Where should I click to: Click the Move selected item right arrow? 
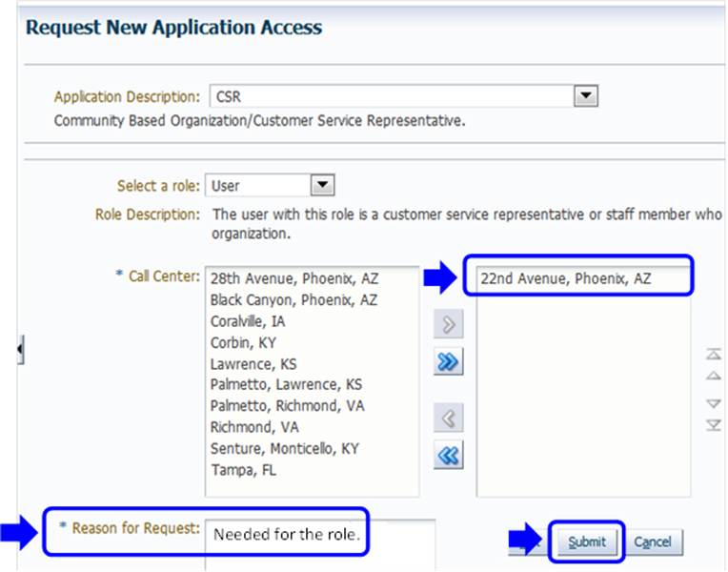pyautogui.click(x=448, y=326)
